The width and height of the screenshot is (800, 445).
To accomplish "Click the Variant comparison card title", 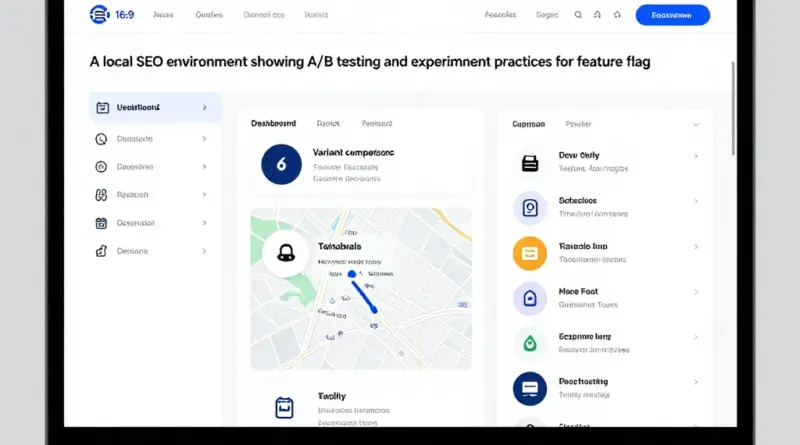I will coord(353,153).
